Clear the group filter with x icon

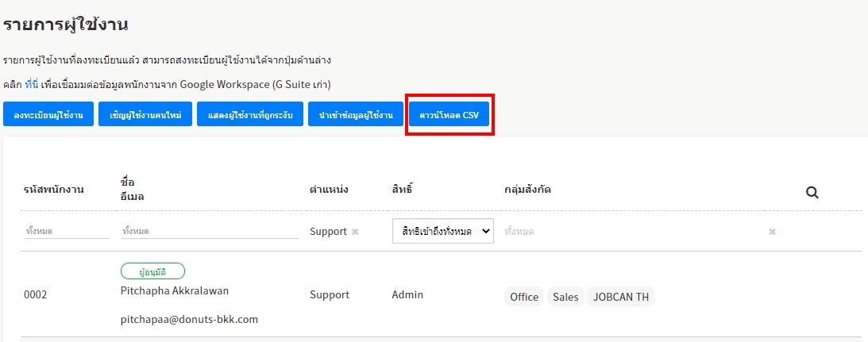click(x=772, y=232)
